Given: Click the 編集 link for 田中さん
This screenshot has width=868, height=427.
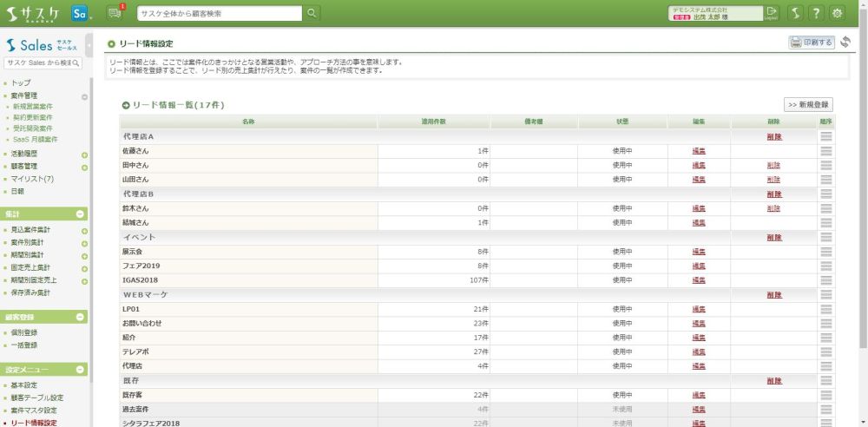Looking at the screenshot, I should click(699, 165).
